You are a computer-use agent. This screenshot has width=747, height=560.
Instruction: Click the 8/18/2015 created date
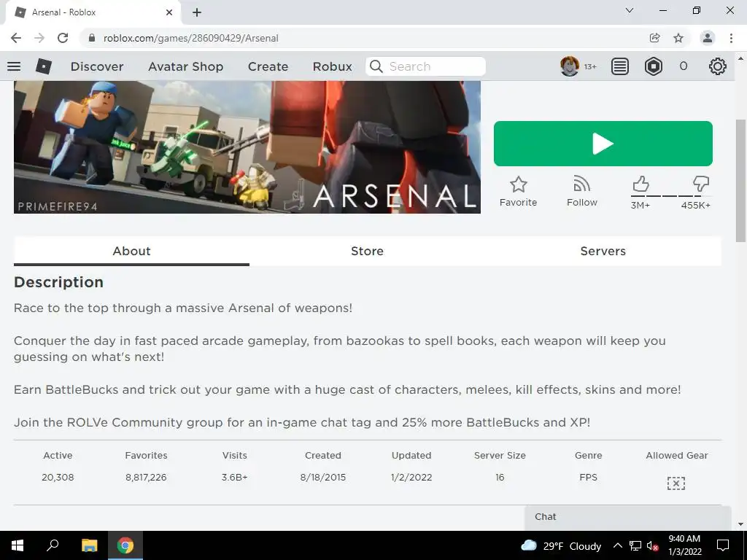323,477
